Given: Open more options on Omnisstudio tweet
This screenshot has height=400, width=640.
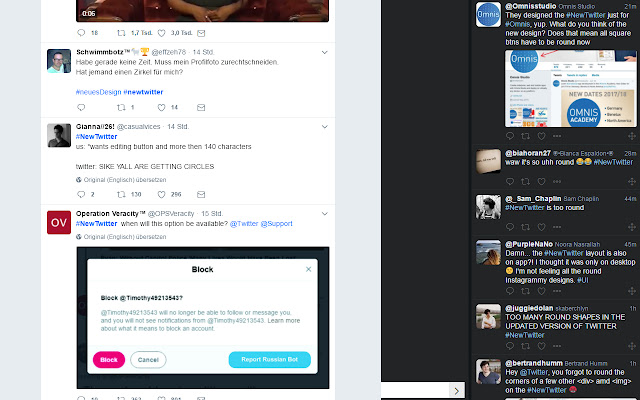Looking at the screenshot, I should [557, 136].
